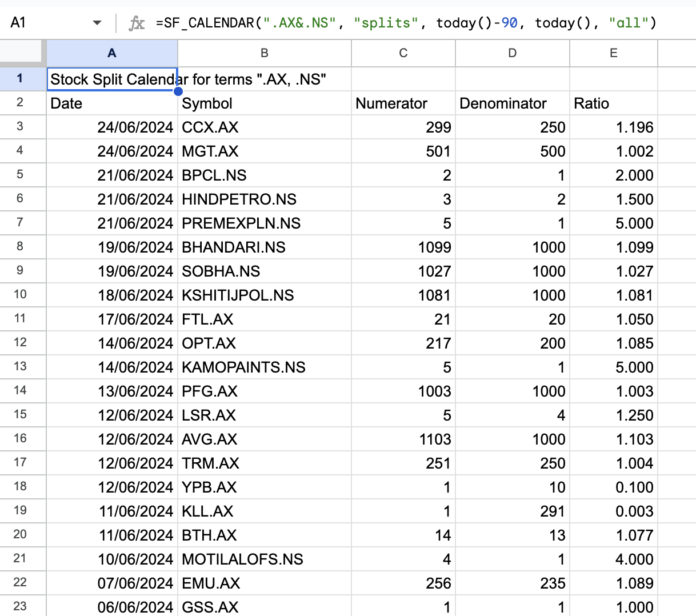Click ratio 1.500 in HINDPETRO.NS row
696x616 pixels.
pos(614,199)
